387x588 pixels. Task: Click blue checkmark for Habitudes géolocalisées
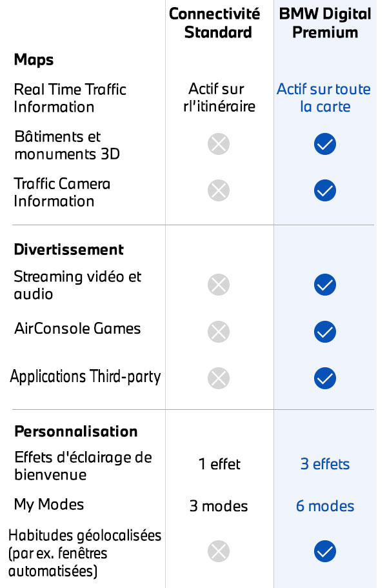click(x=325, y=551)
